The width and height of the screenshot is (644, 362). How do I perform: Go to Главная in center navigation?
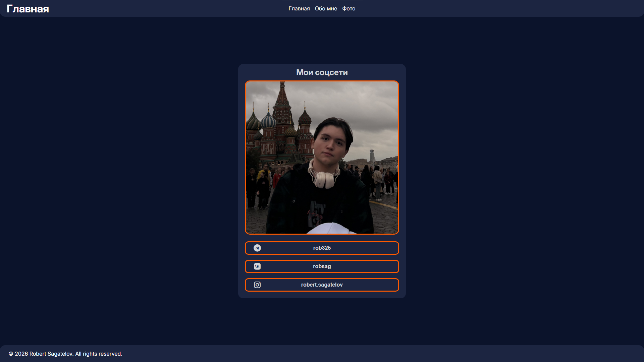pos(299,9)
